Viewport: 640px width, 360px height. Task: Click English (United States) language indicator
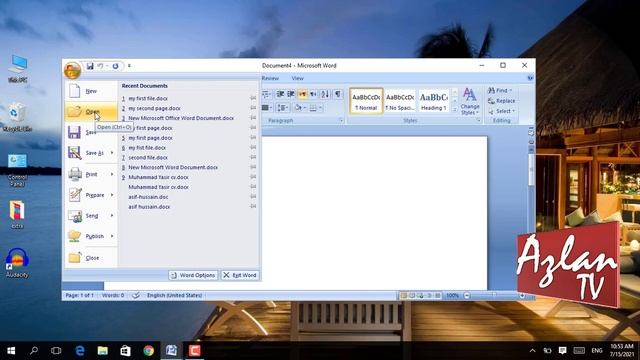tap(174, 295)
